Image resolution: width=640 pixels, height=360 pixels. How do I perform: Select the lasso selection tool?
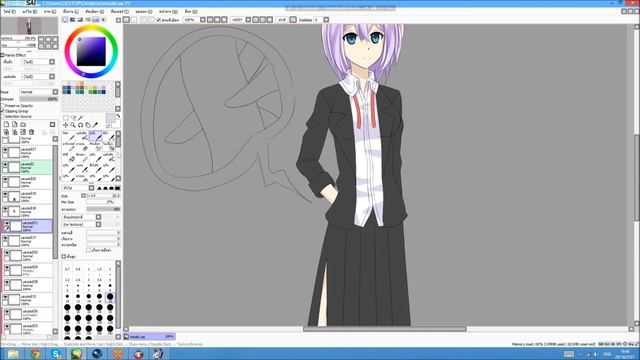click(73, 118)
